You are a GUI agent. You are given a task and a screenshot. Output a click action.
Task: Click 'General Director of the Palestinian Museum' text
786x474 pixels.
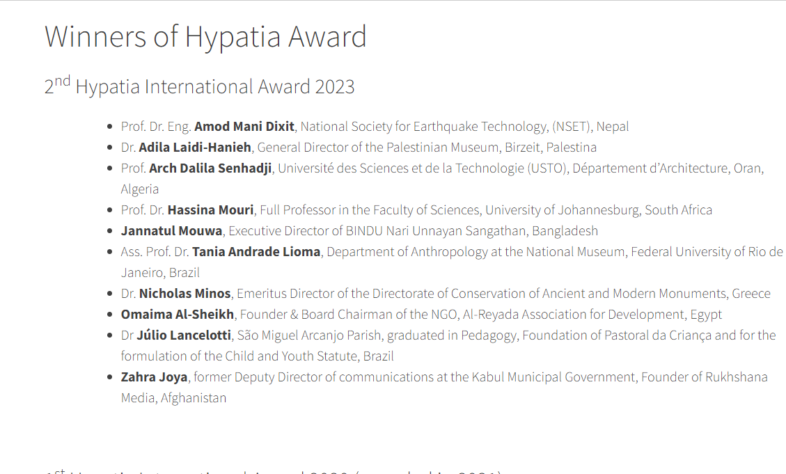[378, 147]
